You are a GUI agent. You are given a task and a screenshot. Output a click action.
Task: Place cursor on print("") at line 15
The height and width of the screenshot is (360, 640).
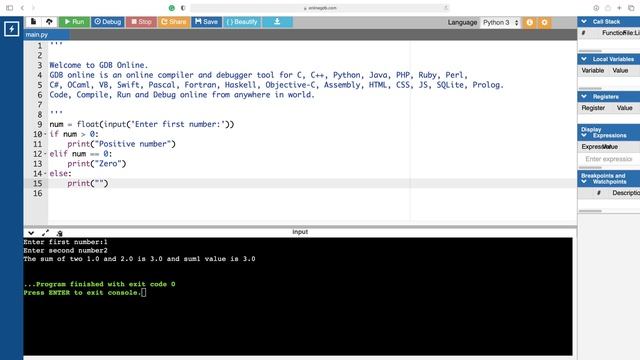pos(88,183)
